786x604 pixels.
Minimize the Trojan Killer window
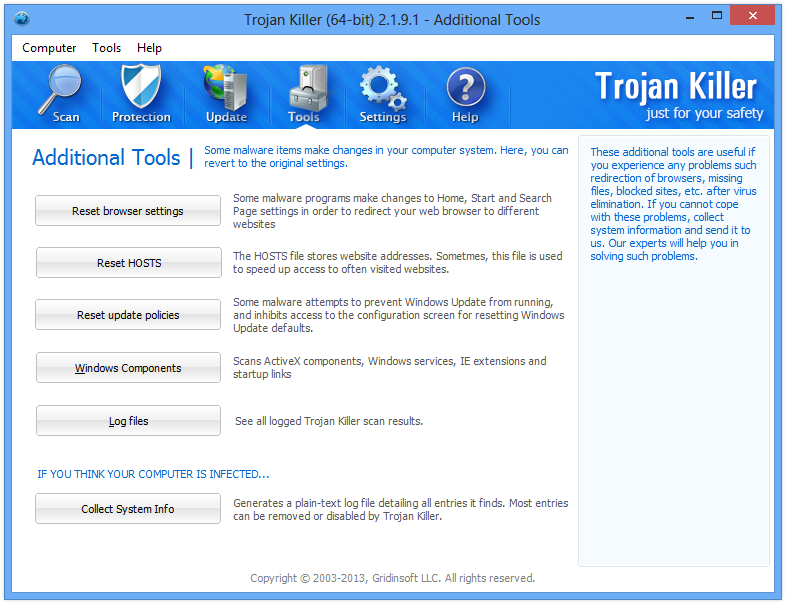click(690, 17)
